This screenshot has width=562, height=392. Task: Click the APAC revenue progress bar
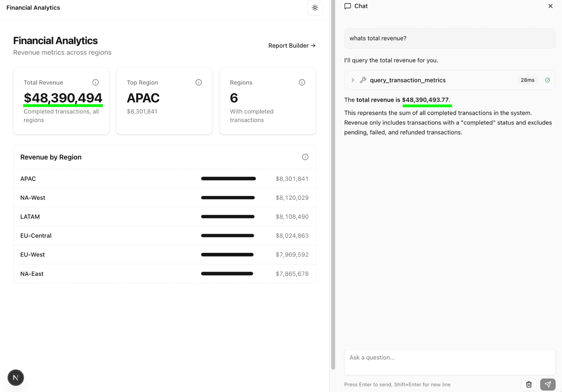[x=228, y=179]
